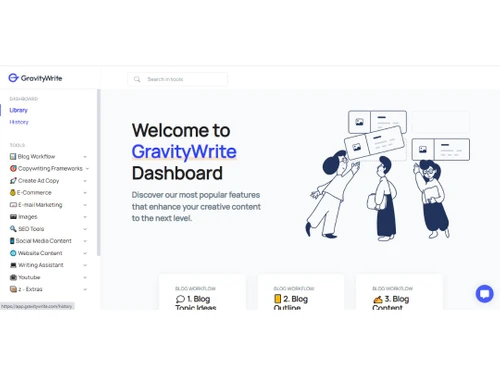Image resolution: width=500 pixels, height=375 pixels.
Task: Click the Images camera icon
Action: [x=13, y=217]
